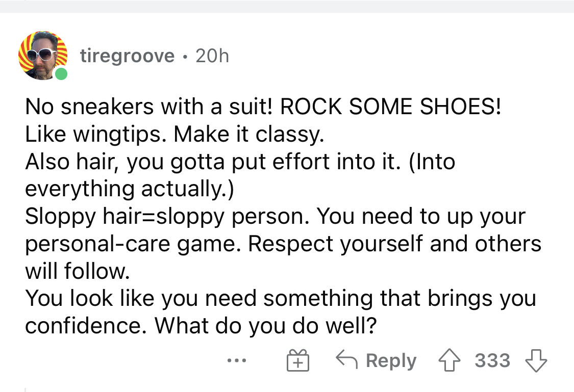
Task: Downvote the comment with the down arrow
Action: coord(536,360)
